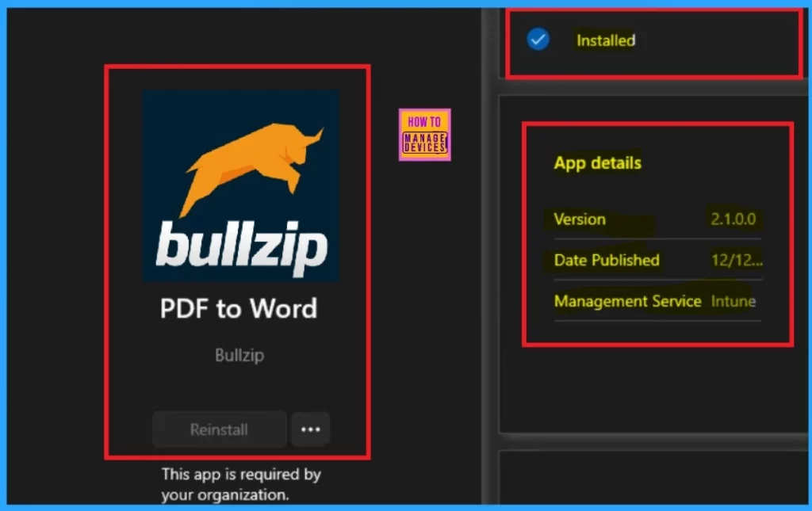Select the truncated date value 12/12...
This screenshot has height=511, width=812.
click(737, 260)
